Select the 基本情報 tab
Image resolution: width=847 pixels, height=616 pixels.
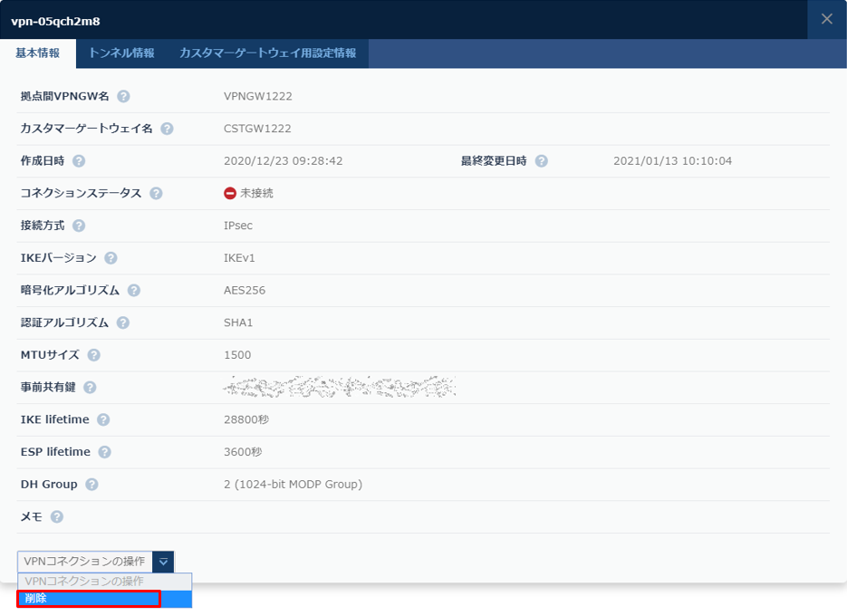38,53
